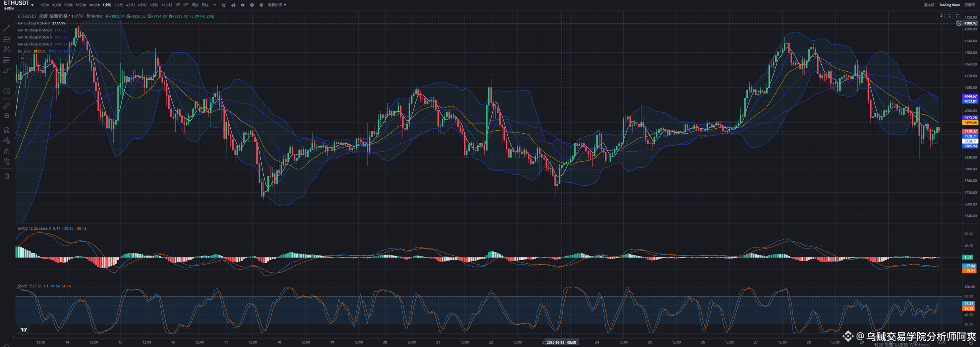
Task: Open the 最新价格 price type dropdown
Action: 277,5
